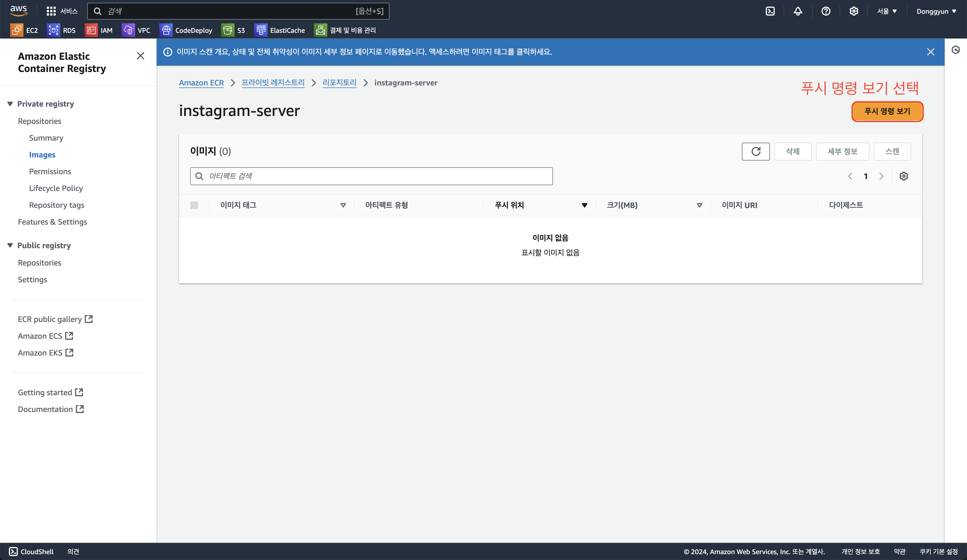Open the services grid menu
This screenshot has height=560, width=967.
coord(51,11)
